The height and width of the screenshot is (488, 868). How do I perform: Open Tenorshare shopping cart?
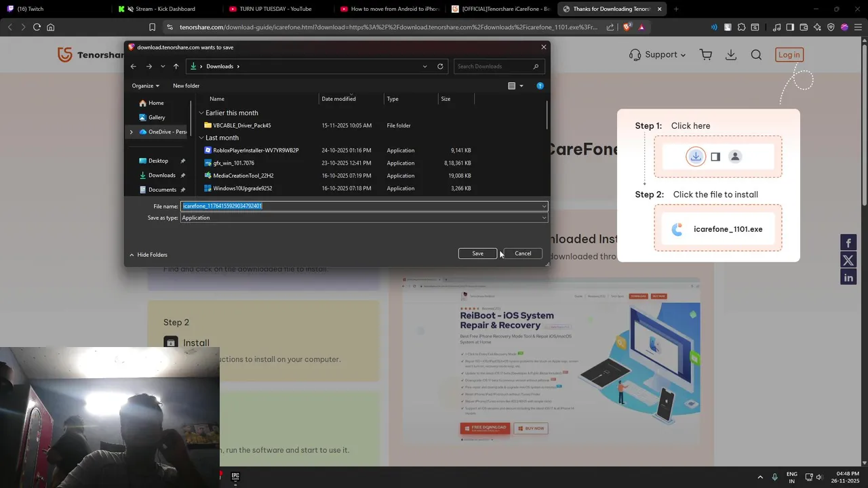(x=706, y=55)
